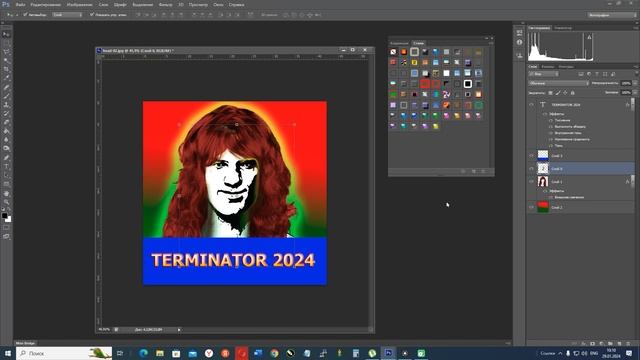Select the Zoom tool
Screen dimensions: 640x360
click(x=6, y=202)
